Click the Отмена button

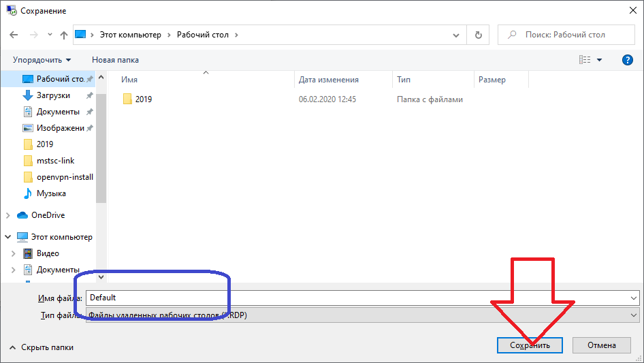pos(601,345)
